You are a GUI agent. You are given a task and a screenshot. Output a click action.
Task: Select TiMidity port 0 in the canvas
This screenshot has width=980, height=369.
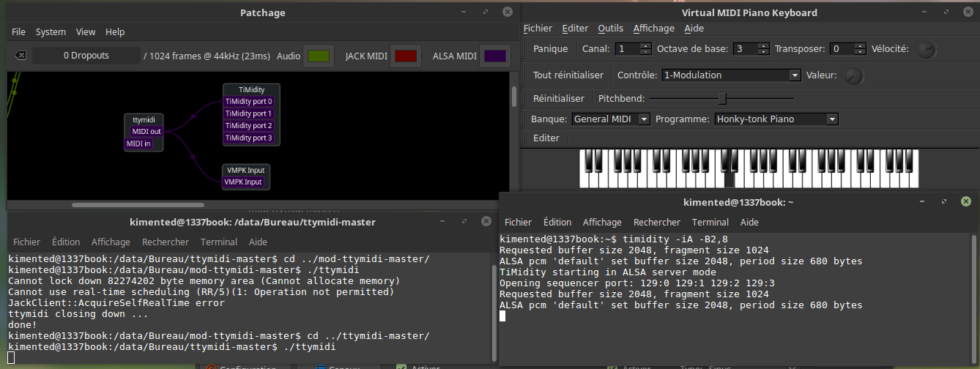pos(248,102)
